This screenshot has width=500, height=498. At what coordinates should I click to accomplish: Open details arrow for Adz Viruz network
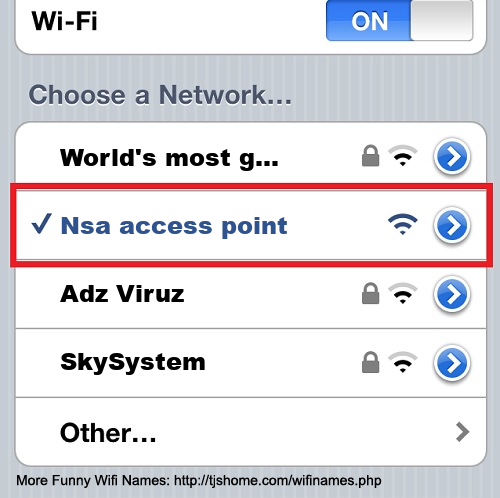pyautogui.click(x=452, y=294)
